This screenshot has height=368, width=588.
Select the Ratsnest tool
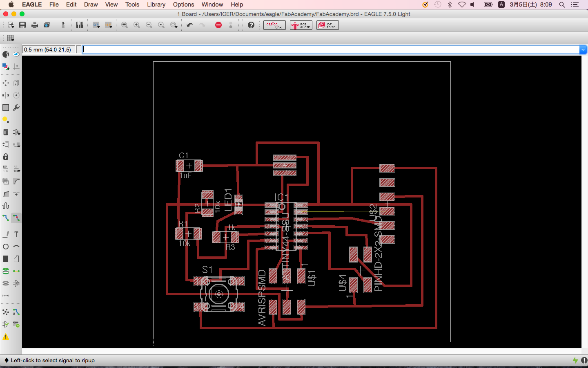(6, 312)
